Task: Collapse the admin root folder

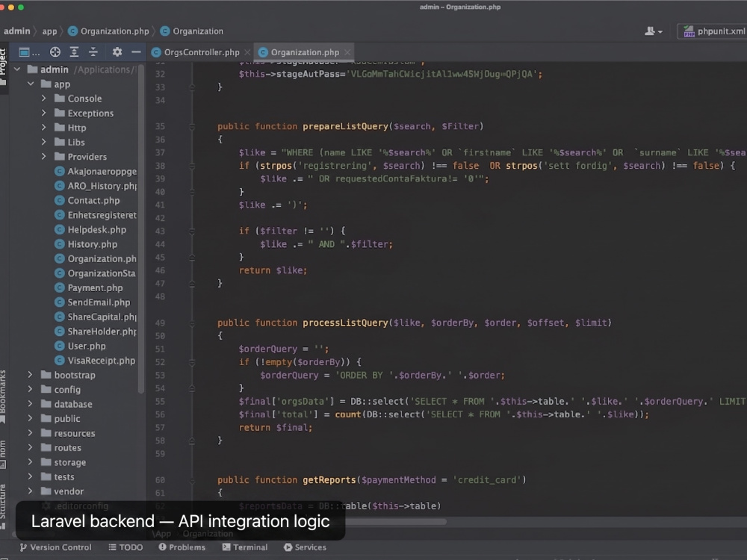Action: click(x=17, y=69)
